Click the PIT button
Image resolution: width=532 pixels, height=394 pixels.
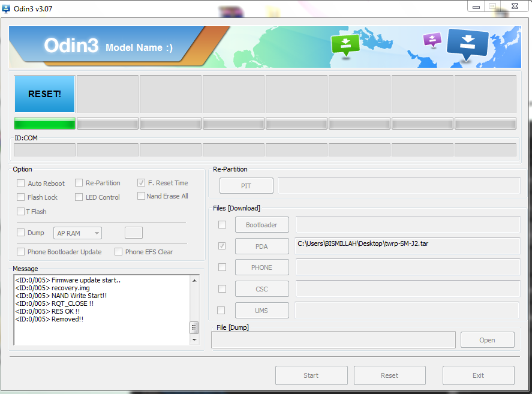(247, 186)
